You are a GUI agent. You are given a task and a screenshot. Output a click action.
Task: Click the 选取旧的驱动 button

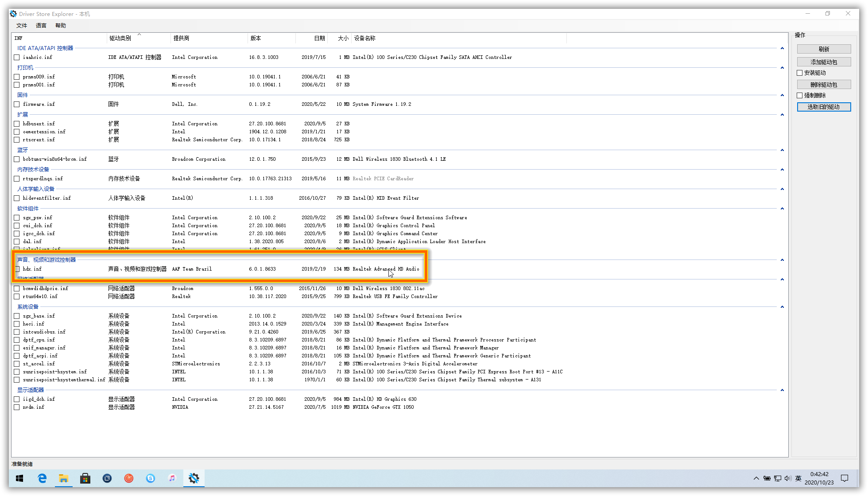824,107
